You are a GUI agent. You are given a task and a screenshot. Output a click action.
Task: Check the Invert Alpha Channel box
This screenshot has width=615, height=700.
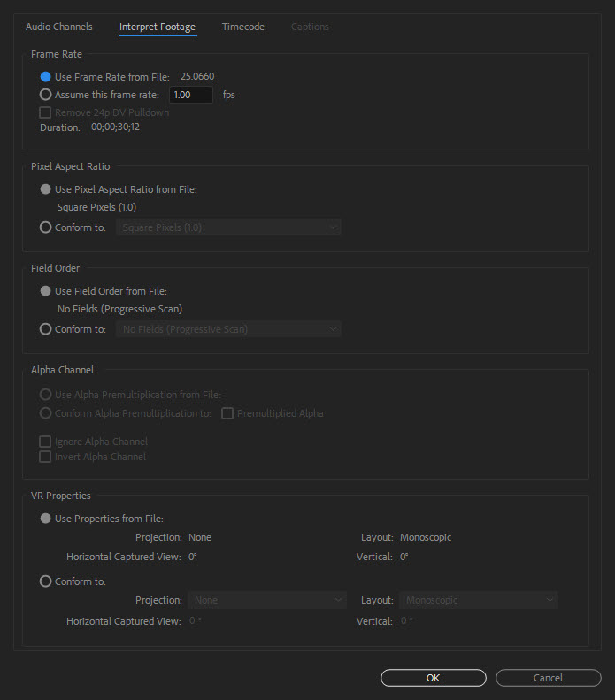(46, 457)
